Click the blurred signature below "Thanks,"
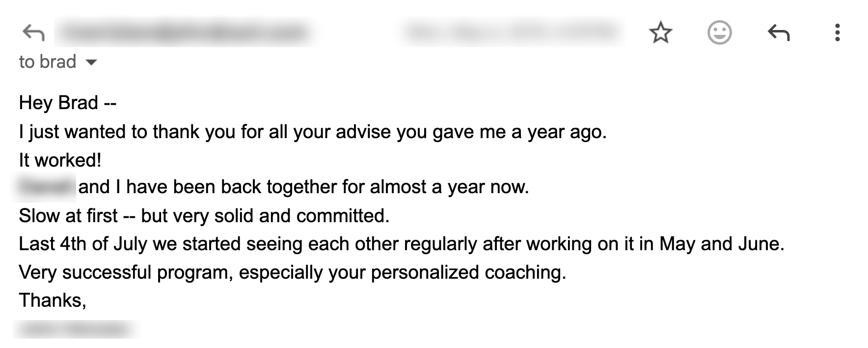The image size is (868, 348). coord(74,329)
